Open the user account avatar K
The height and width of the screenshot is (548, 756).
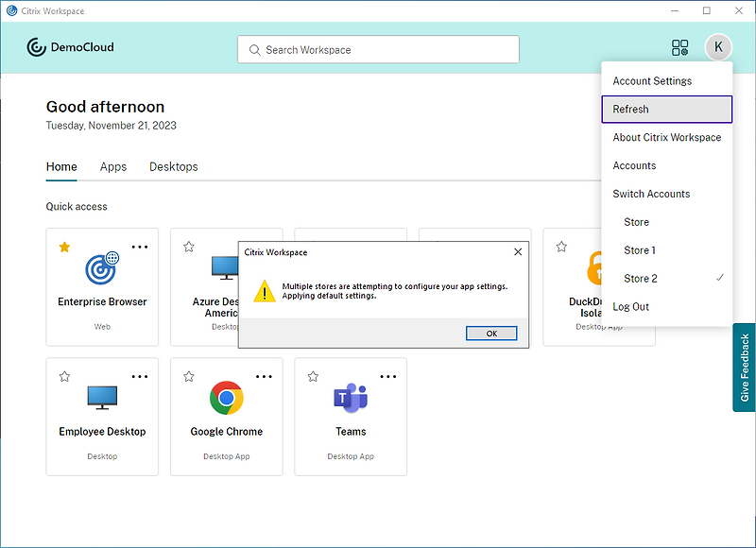pos(718,46)
